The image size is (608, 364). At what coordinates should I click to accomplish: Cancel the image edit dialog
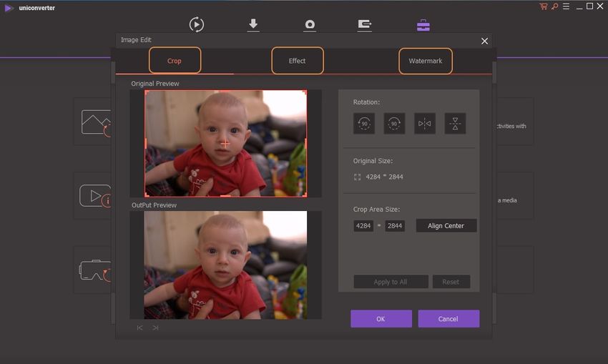tap(448, 319)
